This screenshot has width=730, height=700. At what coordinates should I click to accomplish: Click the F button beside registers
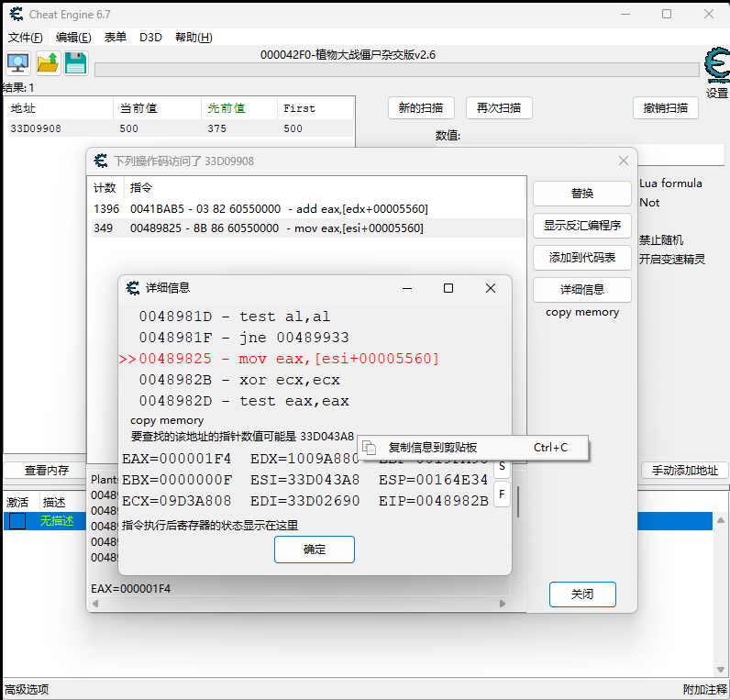[502, 495]
